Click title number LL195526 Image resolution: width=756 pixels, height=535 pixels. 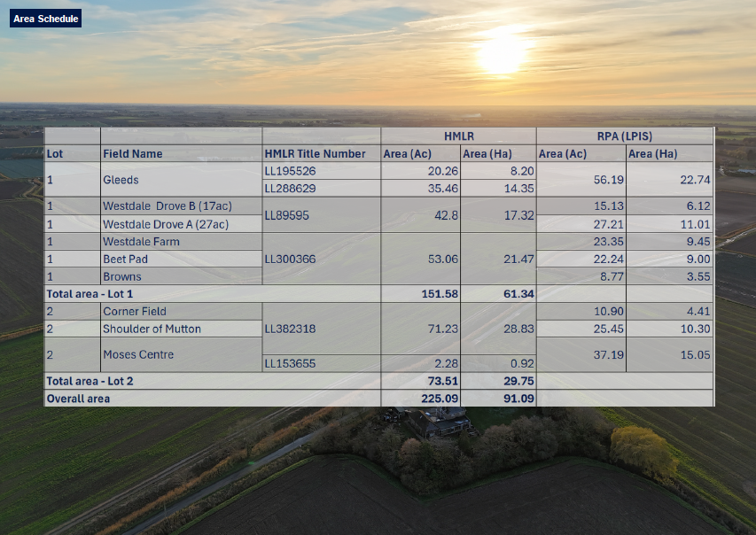pyautogui.click(x=290, y=171)
